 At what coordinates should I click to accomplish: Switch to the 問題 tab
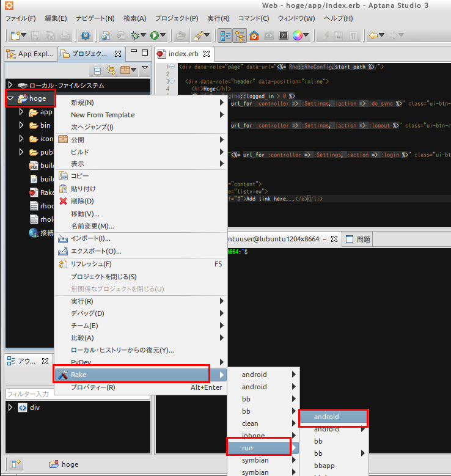[x=358, y=239]
